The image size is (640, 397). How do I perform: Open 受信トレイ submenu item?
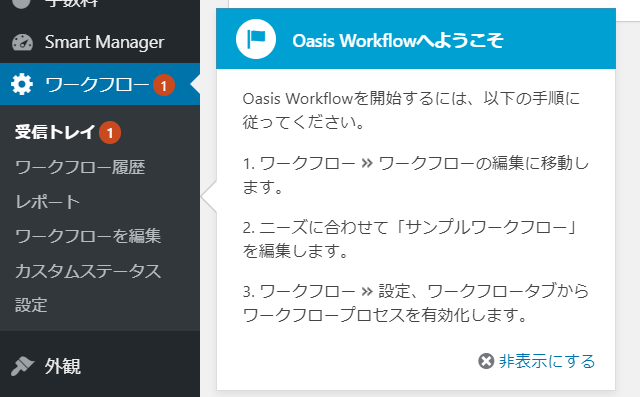55,132
